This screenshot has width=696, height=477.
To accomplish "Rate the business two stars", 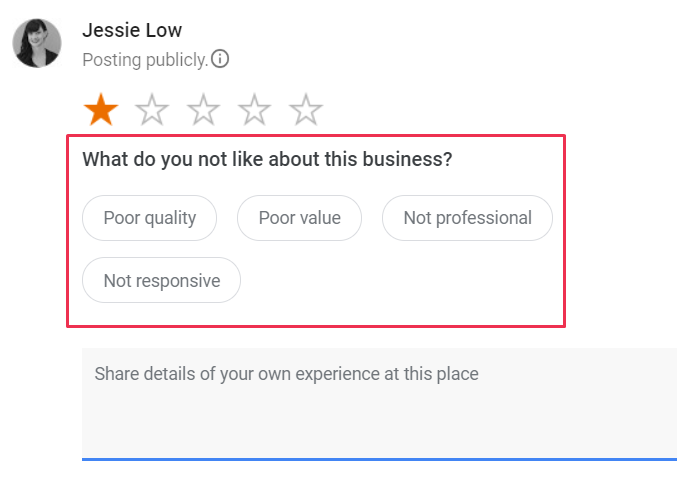I will pyautogui.click(x=152, y=109).
